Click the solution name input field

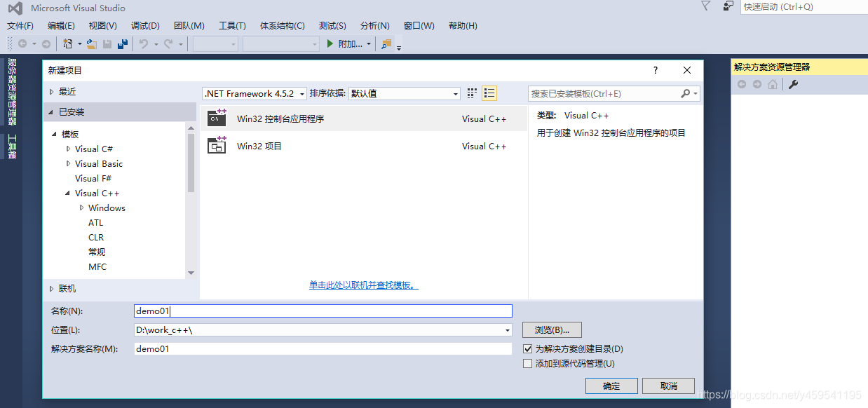(323, 348)
